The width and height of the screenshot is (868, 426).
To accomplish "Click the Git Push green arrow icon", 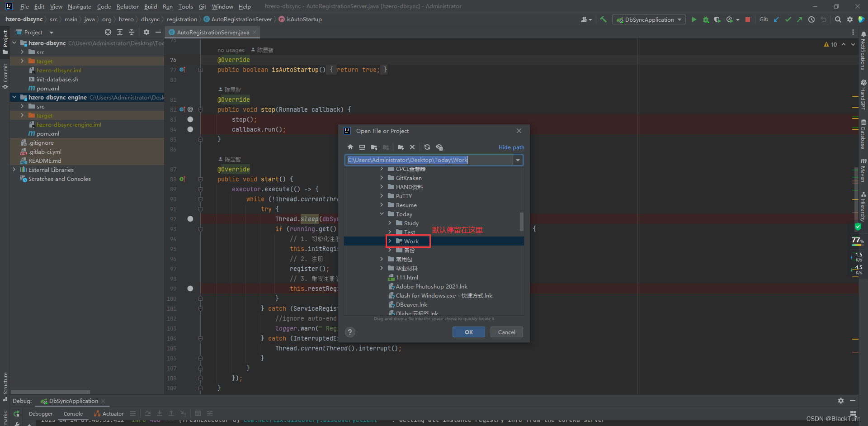I will click(x=800, y=19).
